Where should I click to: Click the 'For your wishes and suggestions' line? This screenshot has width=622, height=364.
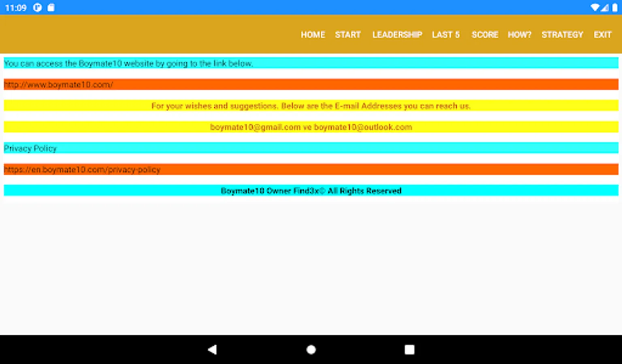pyautogui.click(x=311, y=106)
